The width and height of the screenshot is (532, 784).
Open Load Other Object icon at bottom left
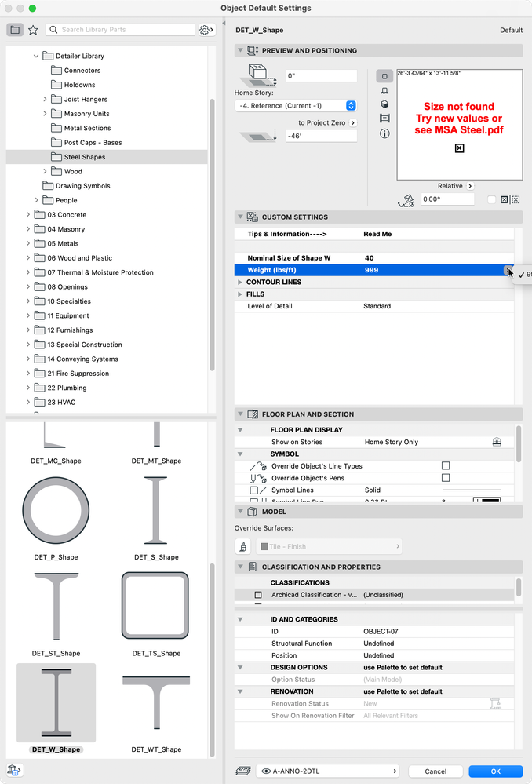click(14, 770)
